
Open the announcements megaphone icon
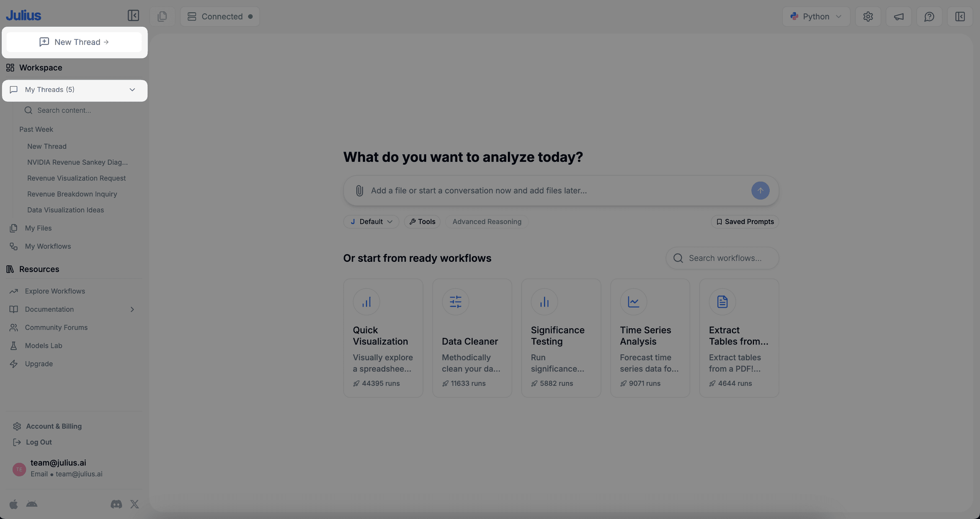pyautogui.click(x=898, y=17)
